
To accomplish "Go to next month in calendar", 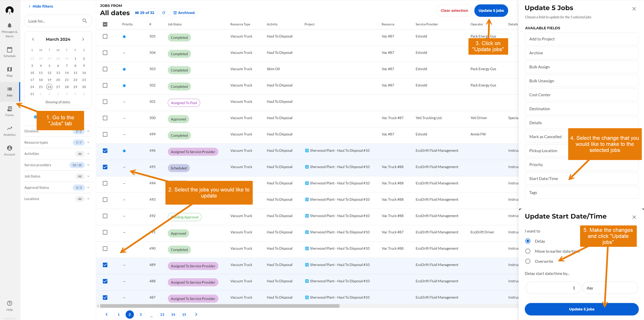I will 83,39.
